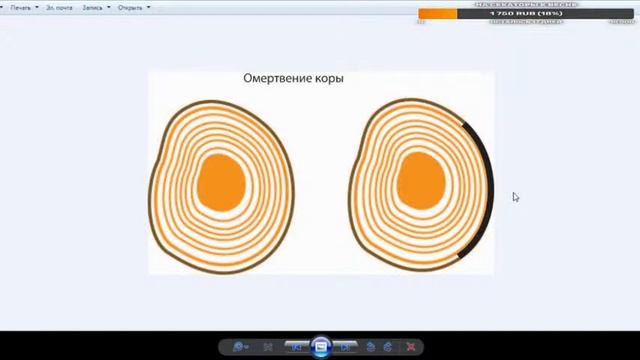
Task: Expand the Запись dropdown arrow
Action: click(109, 7)
